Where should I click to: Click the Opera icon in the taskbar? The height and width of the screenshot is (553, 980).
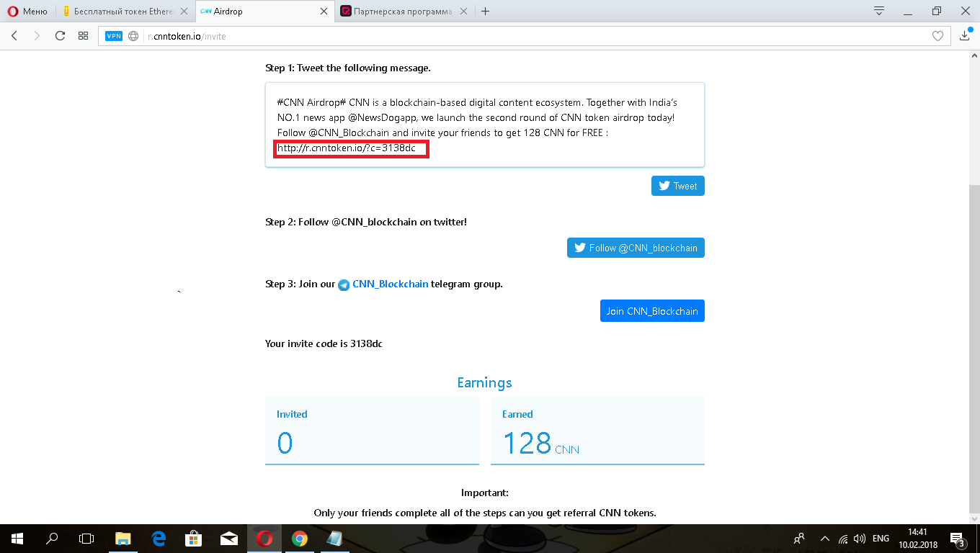264,538
